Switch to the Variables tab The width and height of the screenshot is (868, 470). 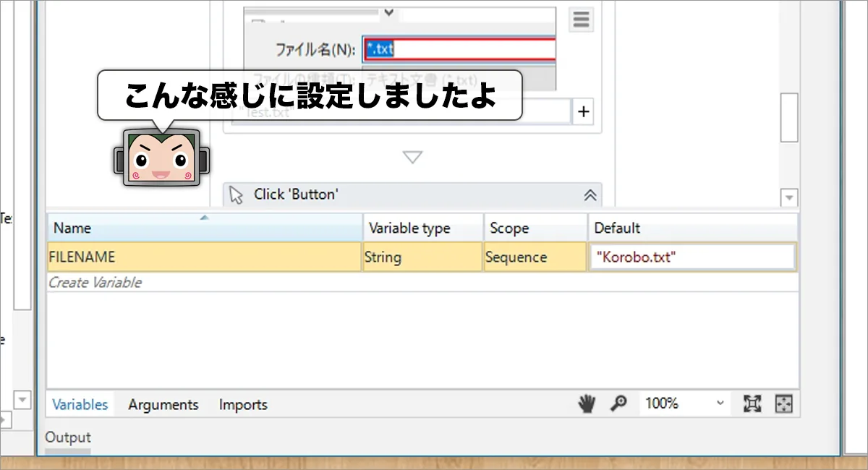pyautogui.click(x=80, y=405)
